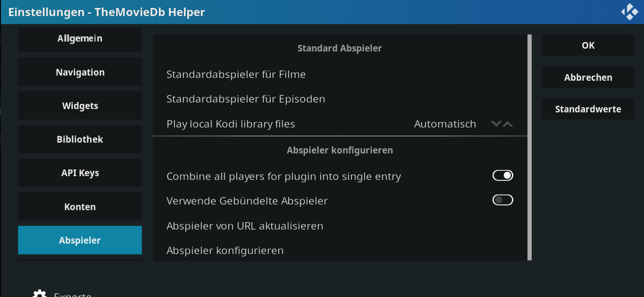
Task: Select the highlighted Abspieler category
Action: (x=80, y=240)
